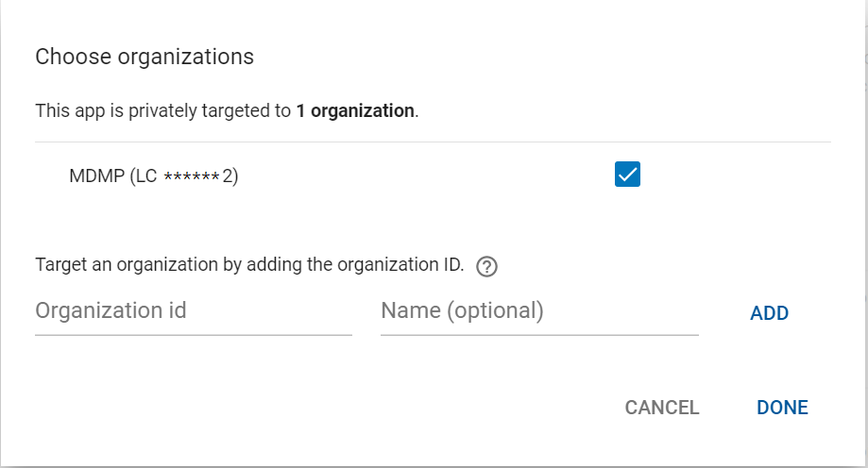Click the empty row area between MDMP label and checkbox
The height and width of the screenshot is (468, 868).
point(425,175)
